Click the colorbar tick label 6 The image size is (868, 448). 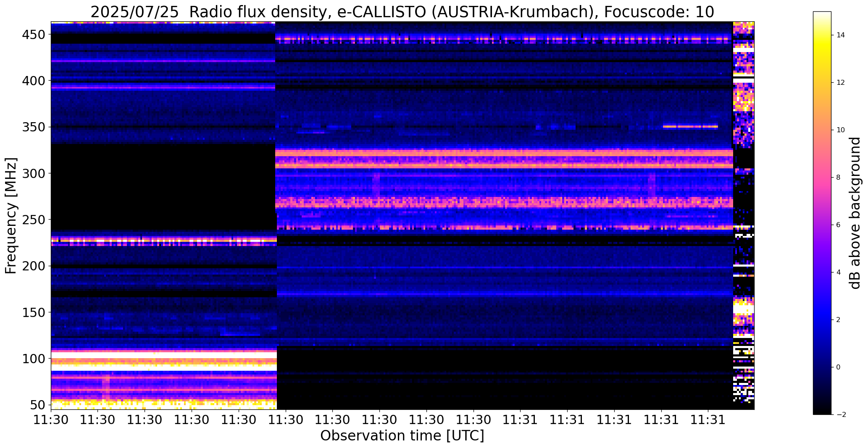[x=839, y=225]
